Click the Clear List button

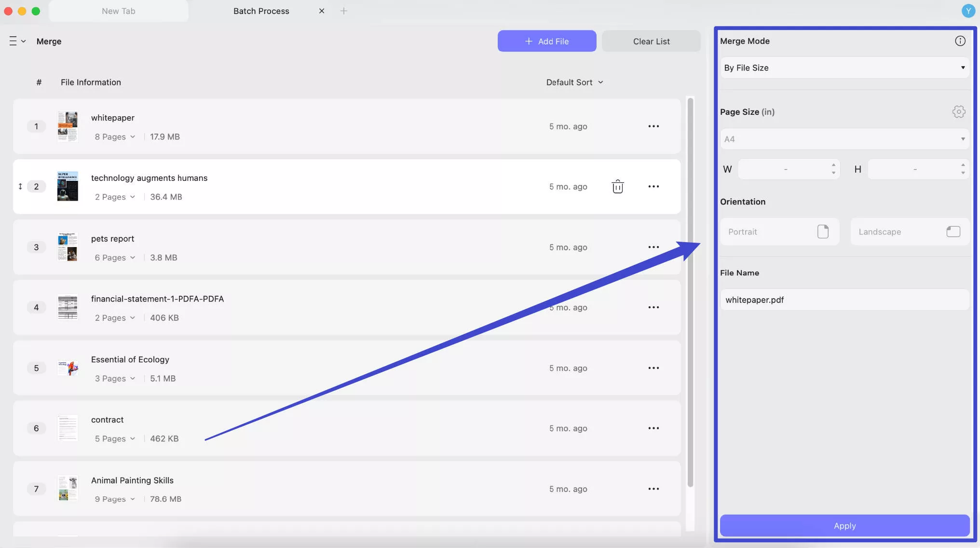651,41
